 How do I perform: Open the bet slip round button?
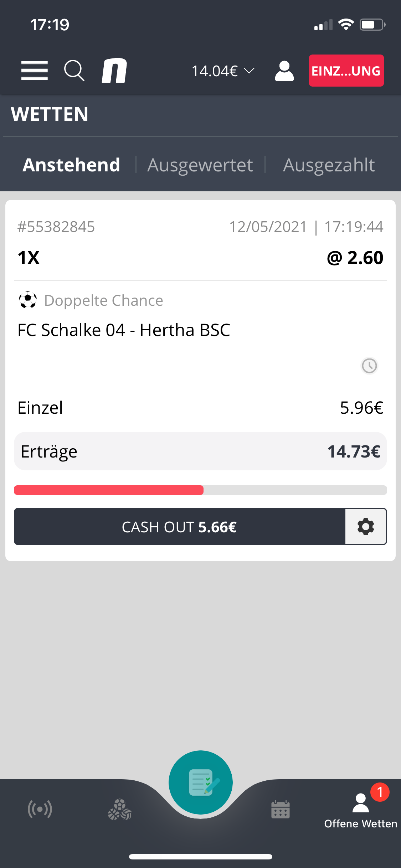(x=201, y=782)
